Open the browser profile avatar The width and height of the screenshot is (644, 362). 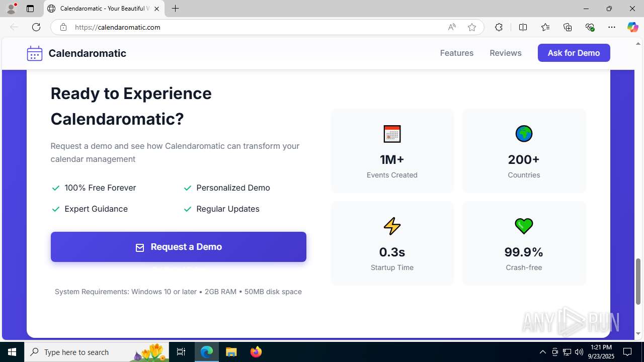pyautogui.click(x=11, y=9)
